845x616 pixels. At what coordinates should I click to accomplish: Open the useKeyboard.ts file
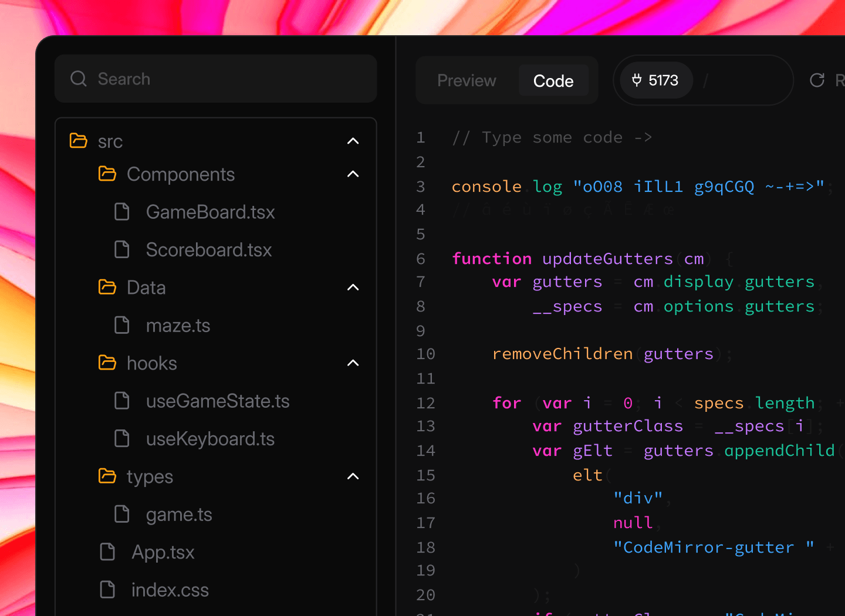(210, 439)
